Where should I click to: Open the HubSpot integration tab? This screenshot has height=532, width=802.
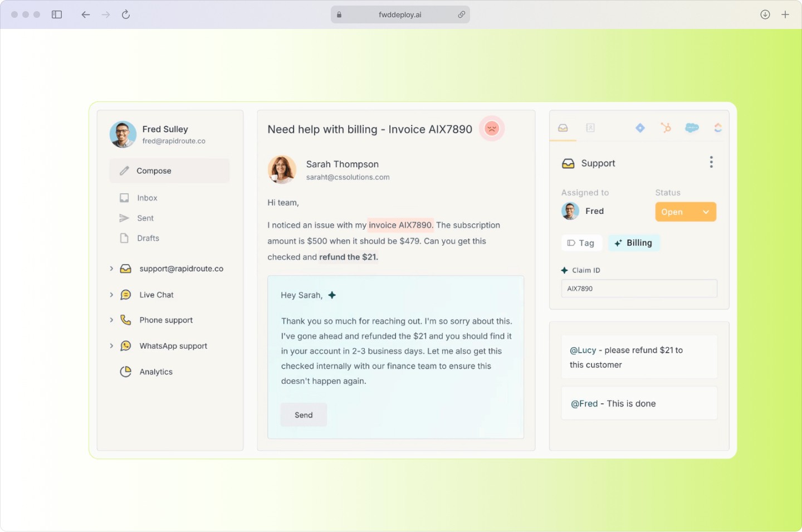[666, 128]
